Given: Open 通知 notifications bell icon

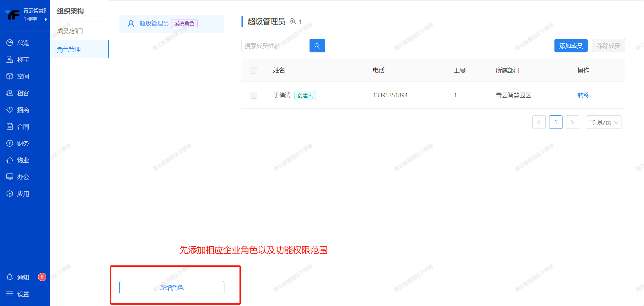Looking at the screenshot, I should (10, 277).
